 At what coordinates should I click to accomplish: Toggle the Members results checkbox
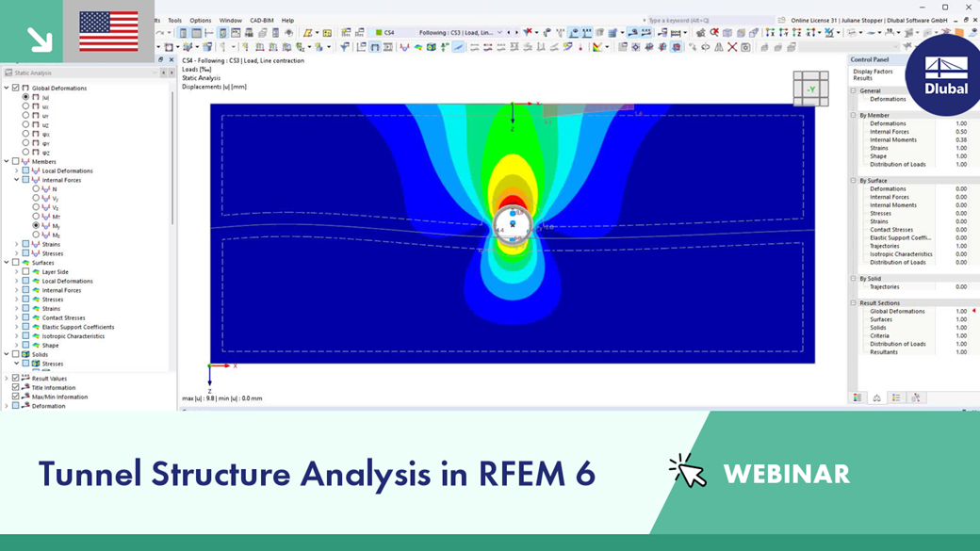point(16,161)
